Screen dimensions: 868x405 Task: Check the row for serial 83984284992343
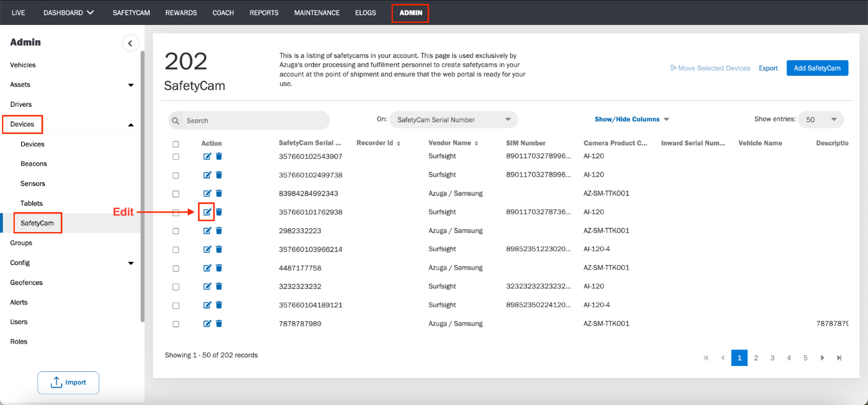[176, 194]
